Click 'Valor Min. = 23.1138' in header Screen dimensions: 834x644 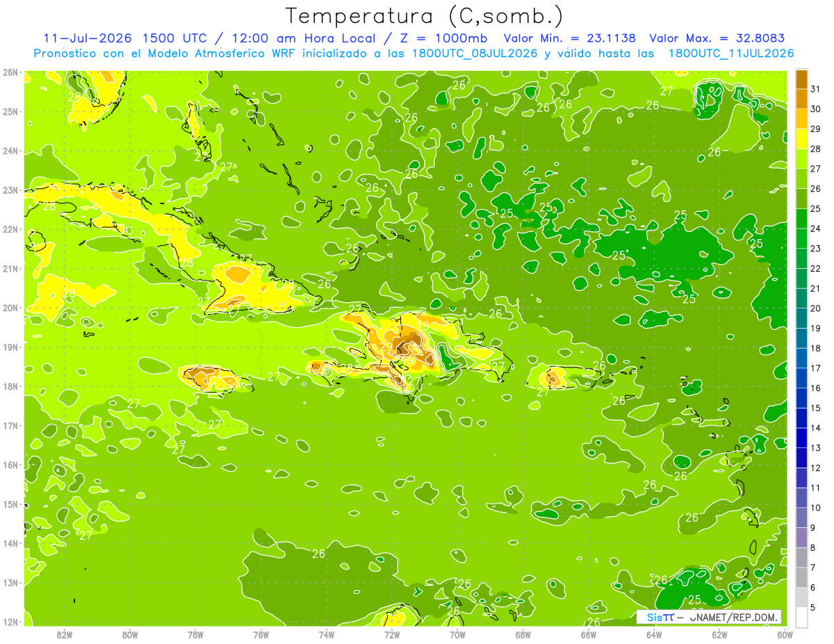pyautogui.click(x=570, y=38)
